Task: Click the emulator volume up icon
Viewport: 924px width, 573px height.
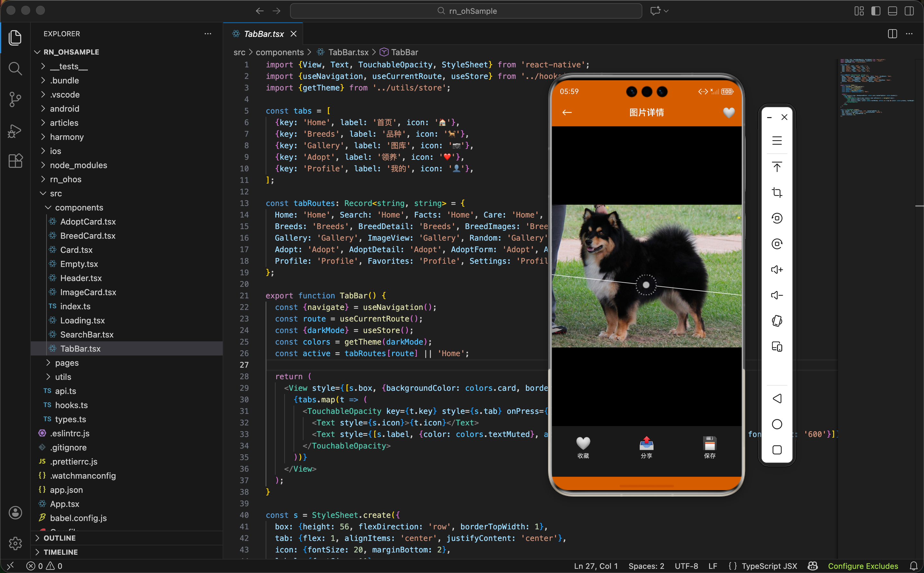Action: pos(777,269)
